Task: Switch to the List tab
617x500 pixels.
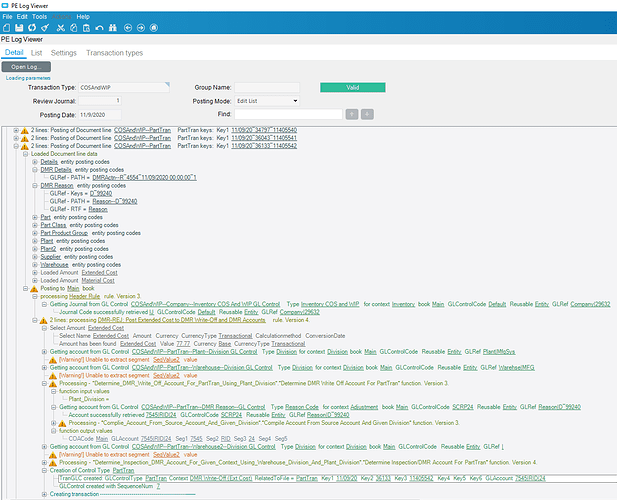Action: click(x=36, y=53)
